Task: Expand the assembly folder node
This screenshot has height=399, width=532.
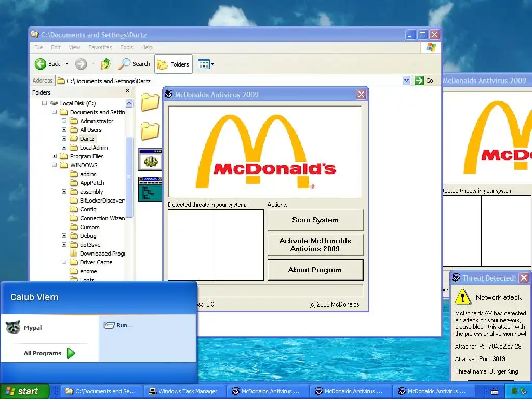Action: [64, 191]
